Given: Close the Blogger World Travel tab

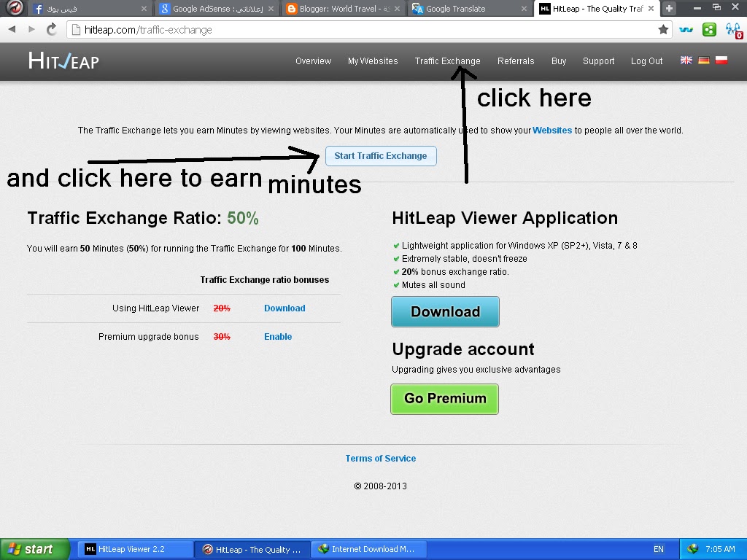Looking at the screenshot, I should (397, 9).
